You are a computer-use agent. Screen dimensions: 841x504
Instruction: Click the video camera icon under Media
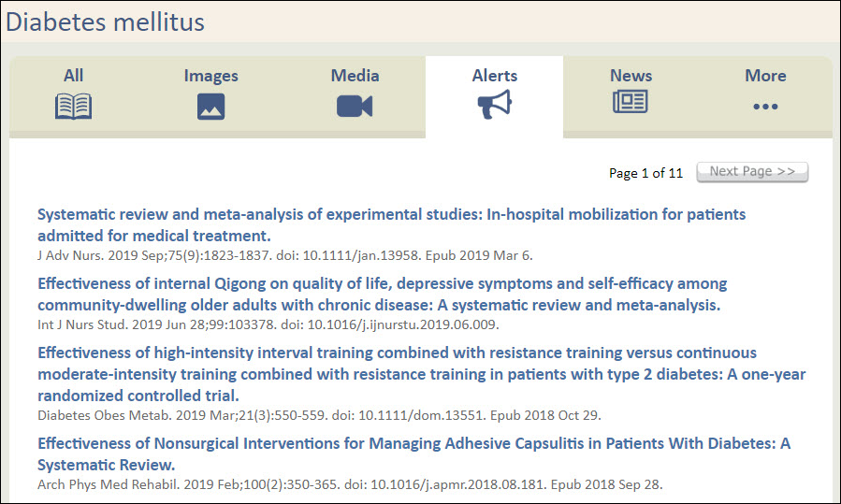point(355,107)
